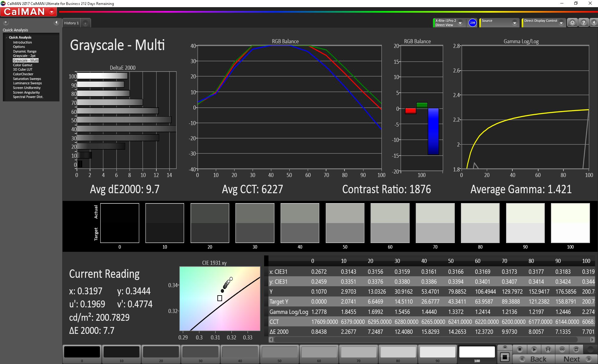The height and width of the screenshot is (364, 598).
Task: Open the help question mark button
Action: pos(583,23)
